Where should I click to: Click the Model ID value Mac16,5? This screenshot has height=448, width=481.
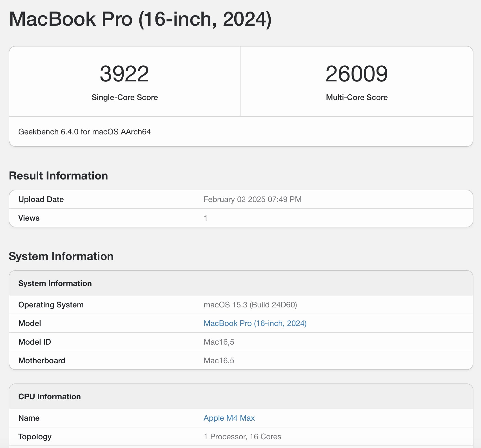point(219,342)
